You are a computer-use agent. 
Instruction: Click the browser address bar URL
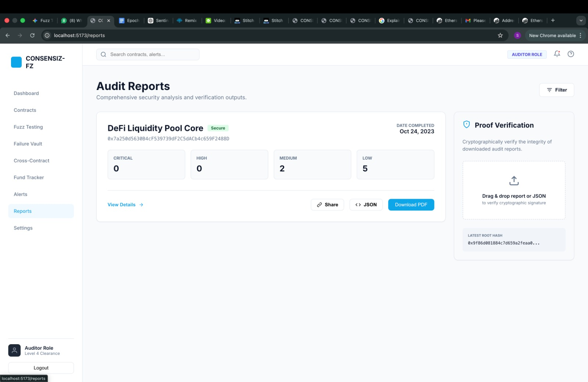[x=79, y=35]
